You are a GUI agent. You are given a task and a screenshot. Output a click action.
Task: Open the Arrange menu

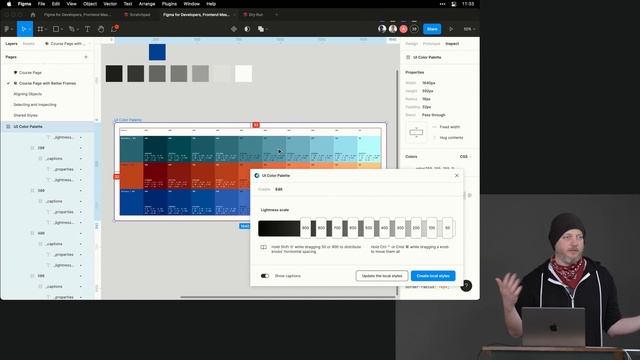(147, 4)
